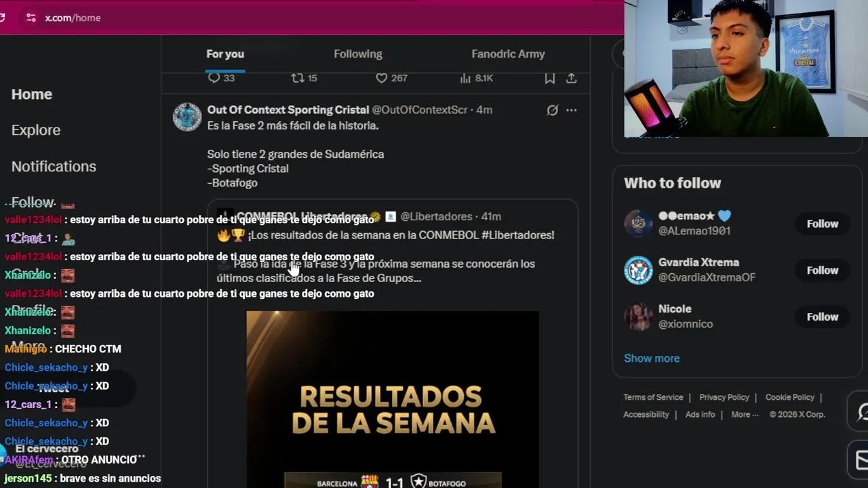Bookmark the post above Out Of Context
The height and width of the screenshot is (488, 868).
coord(550,79)
